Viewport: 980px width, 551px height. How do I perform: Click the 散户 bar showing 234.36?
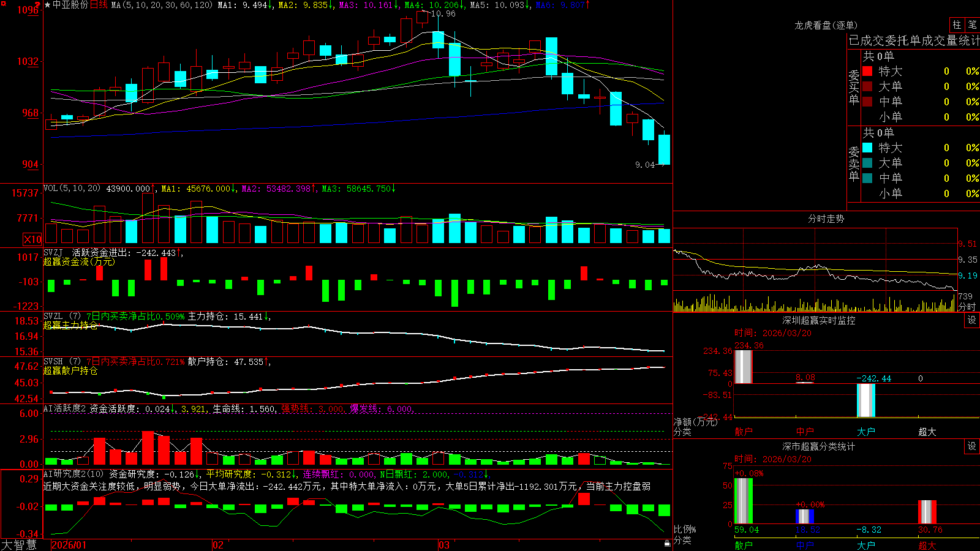pos(743,367)
